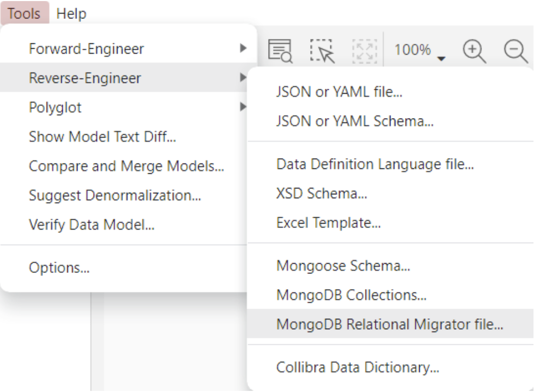Expand the Polyglot submenu
The width and height of the screenshot is (534, 392).
tap(56, 107)
